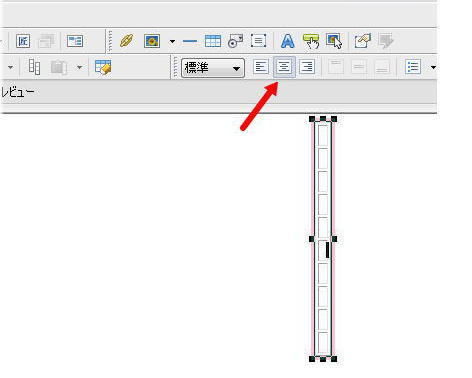
Task: Open the レビュー tab
Action: click(x=17, y=92)
